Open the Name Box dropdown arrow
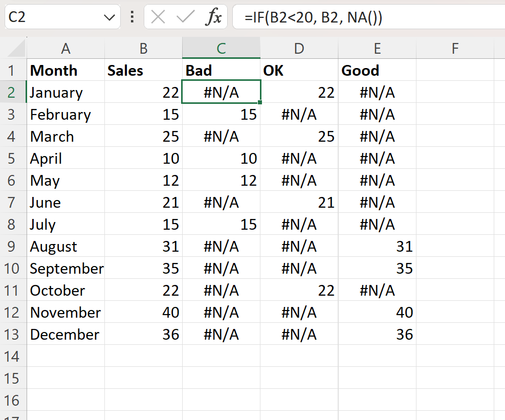 pyautogui.click(x=109, y=18)
